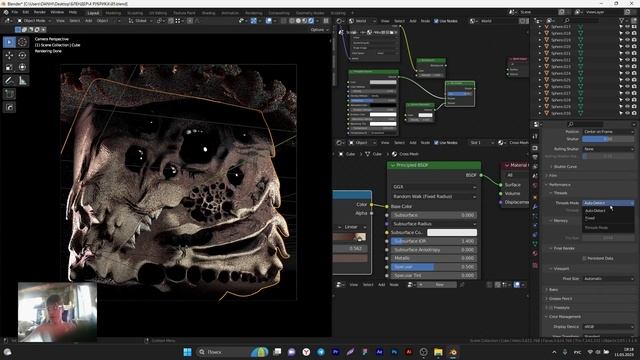Open the Global transform orientation dropdown
640x360 pixels.
(139, 20)
